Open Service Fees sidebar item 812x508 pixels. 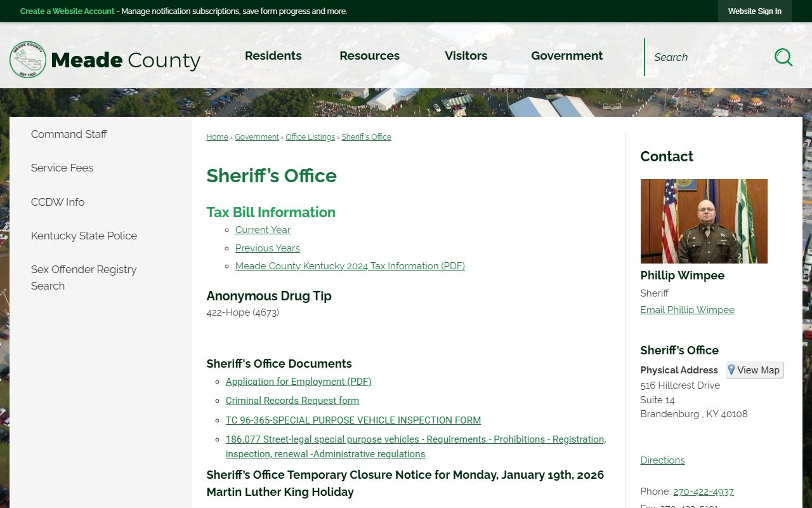pyautogui.click(x=62, y=168)
